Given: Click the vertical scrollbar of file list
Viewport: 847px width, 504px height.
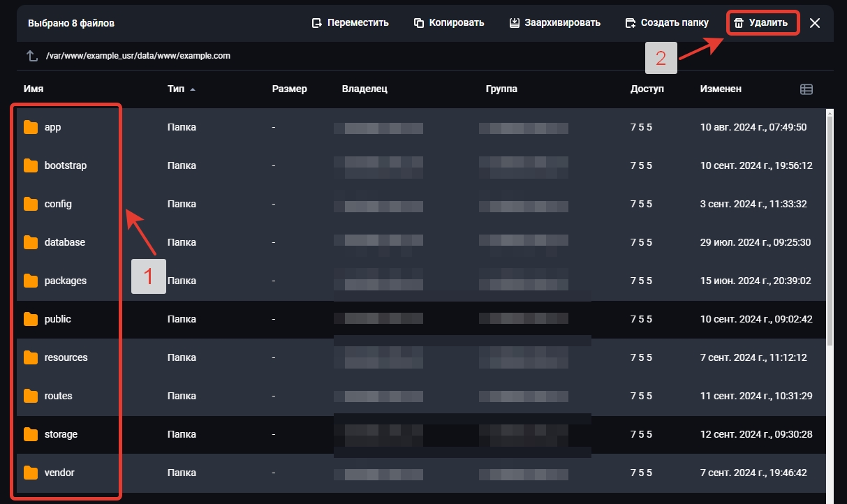Looking at the screenshot, I should (x=830, y=230).
